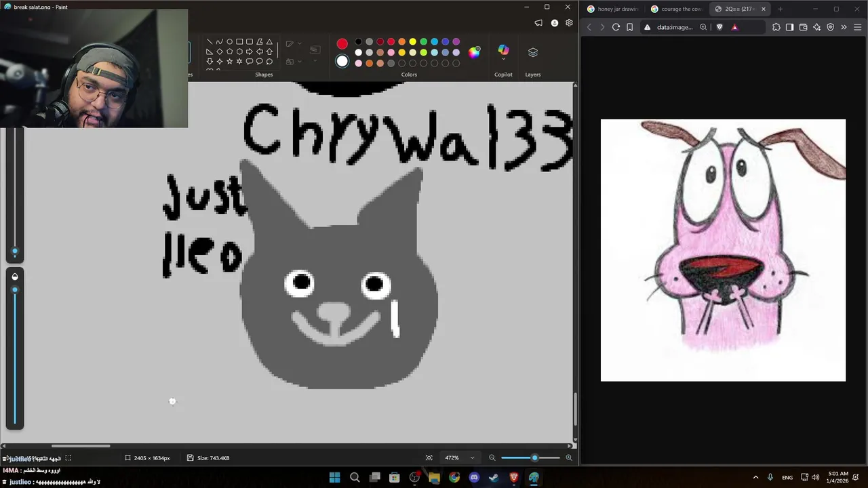The image size is (868, 488).
Task: Select the curve shape tool
Action: pos(219,42)
